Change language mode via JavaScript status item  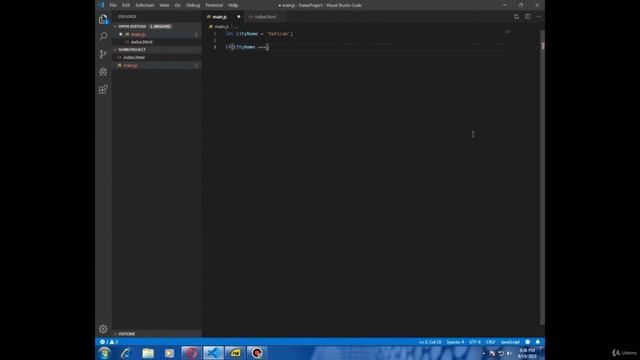510,342
